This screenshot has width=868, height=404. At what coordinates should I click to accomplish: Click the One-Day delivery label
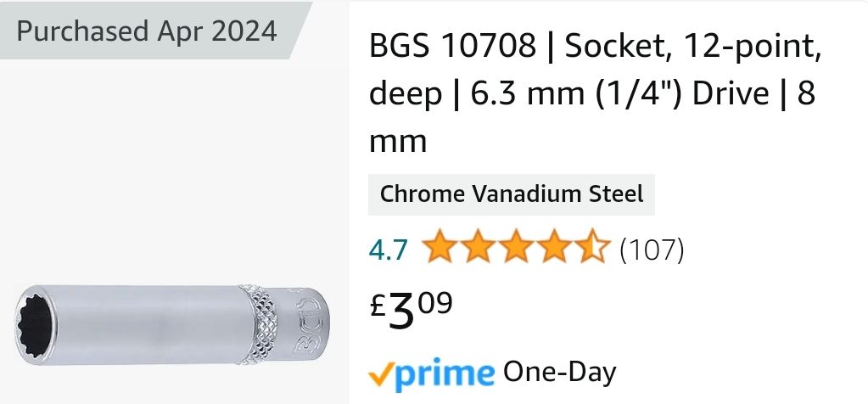(x=560, y=372)
